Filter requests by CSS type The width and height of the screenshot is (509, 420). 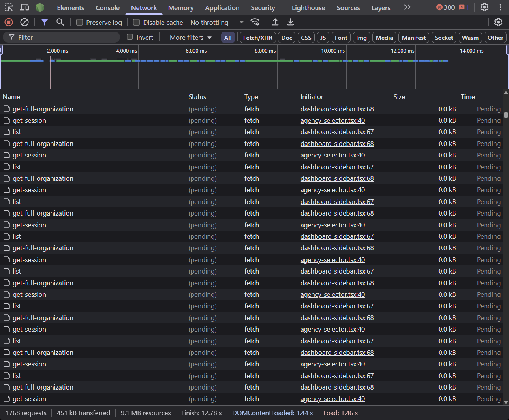(306, 37)
